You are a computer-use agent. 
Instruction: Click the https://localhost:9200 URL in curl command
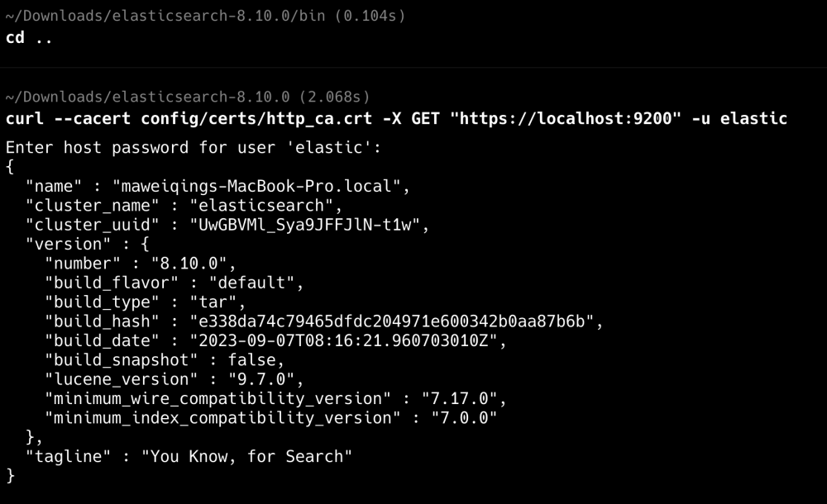(x=565, y=119)
